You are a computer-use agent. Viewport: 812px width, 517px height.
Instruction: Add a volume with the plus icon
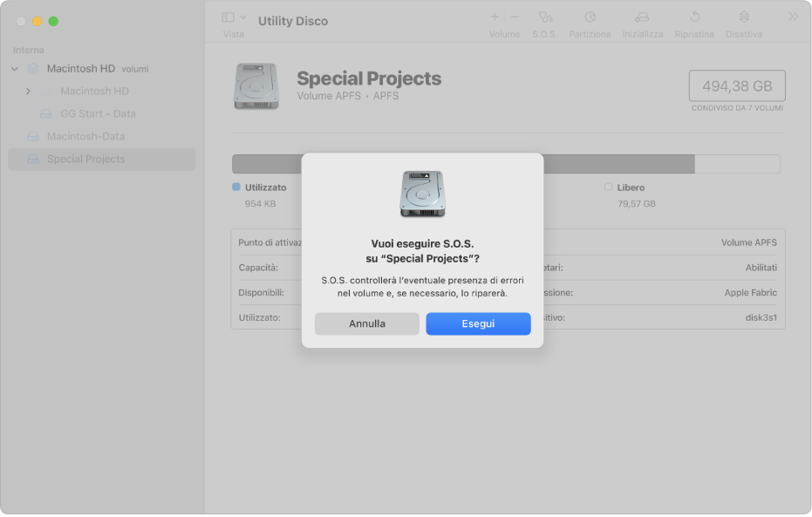(x=495, y=17)
